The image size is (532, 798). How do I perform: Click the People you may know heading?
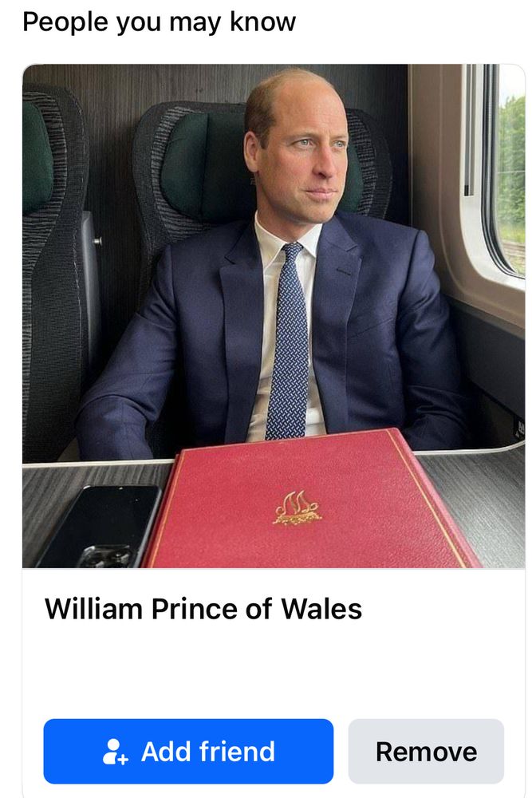160,22
